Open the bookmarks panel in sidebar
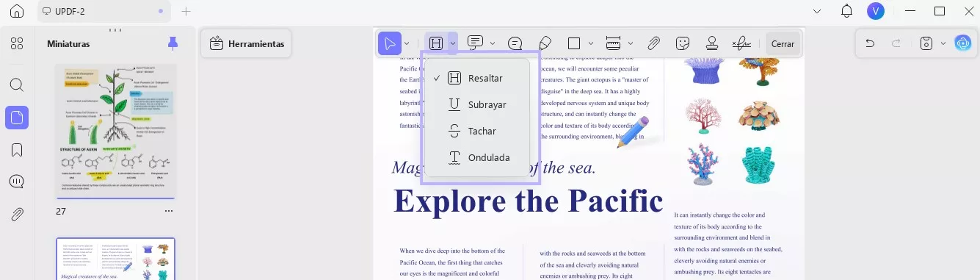This screenshot has width=980, height=280. tap(17, 150)
